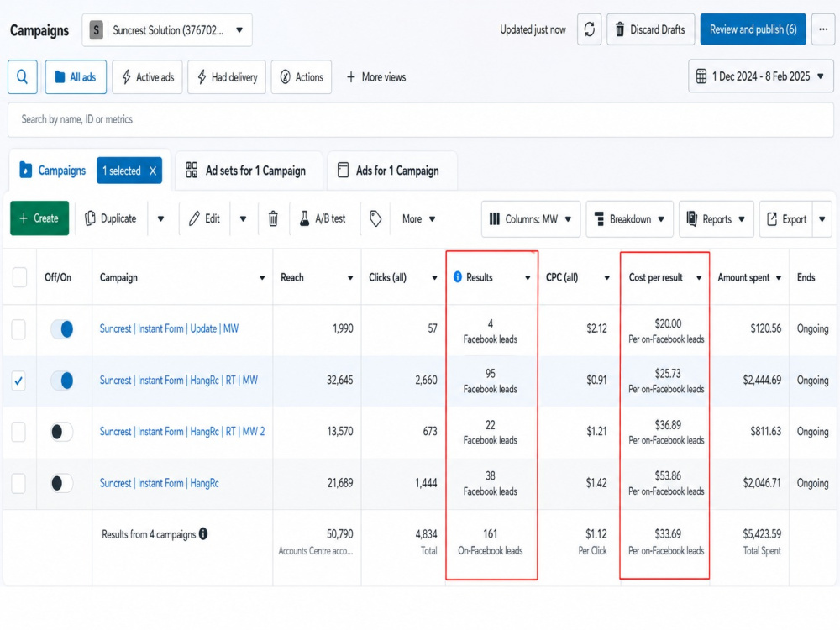This screenshot has height=630, width=840.
Task: Switch to the All ads view
Action: (76, 77)
